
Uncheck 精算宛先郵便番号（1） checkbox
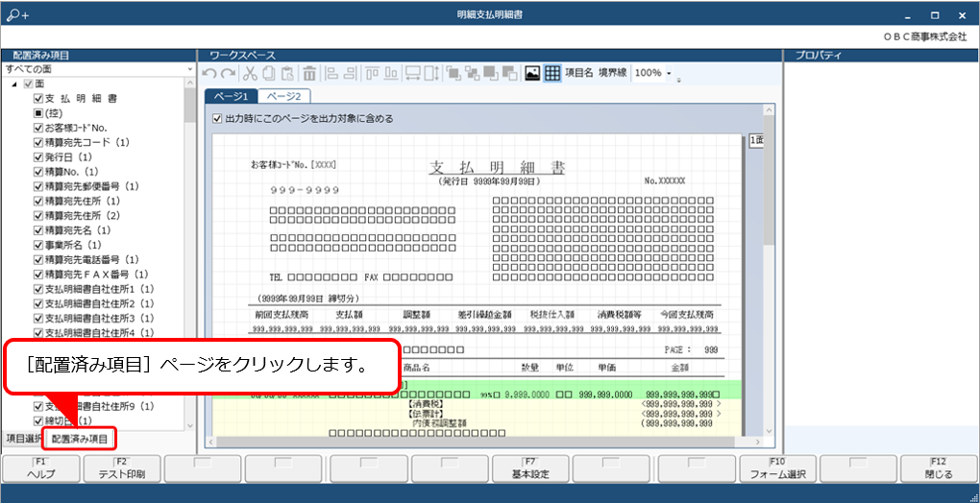click(x=38, y=186)
